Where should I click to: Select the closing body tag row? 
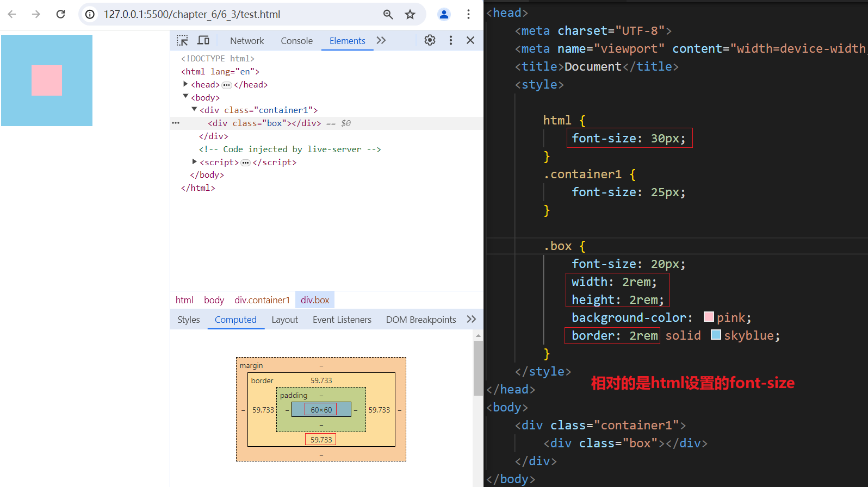click(207, 175)
